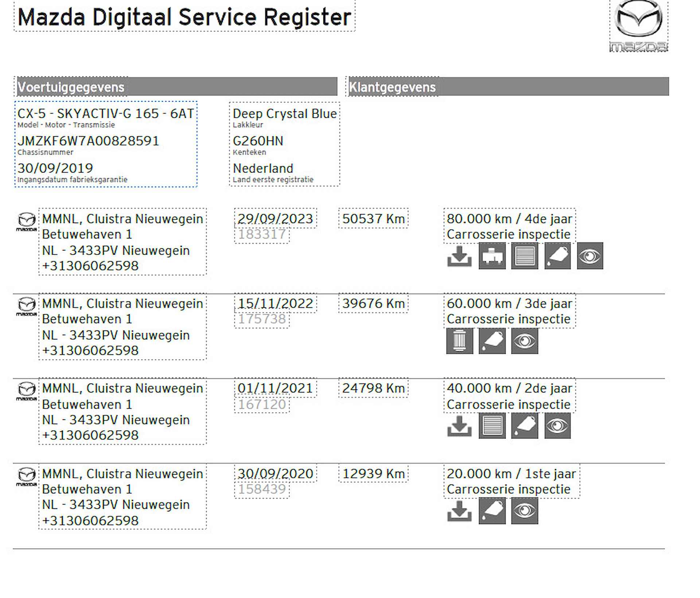Click the reference number 175738
The height and width of the screenshot is (598, 700).
[262, 319]
